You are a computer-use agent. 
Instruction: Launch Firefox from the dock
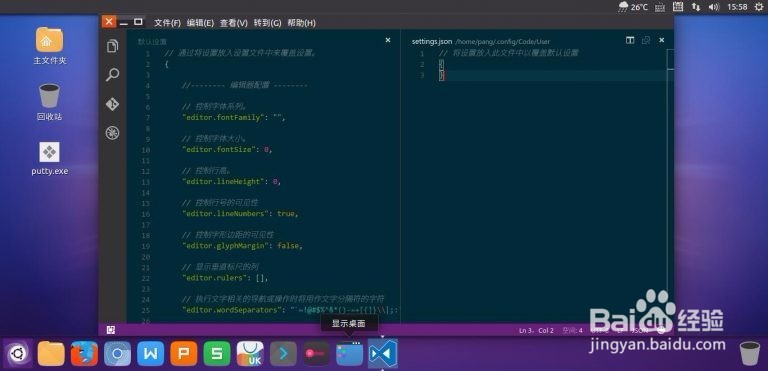(84, 353)
